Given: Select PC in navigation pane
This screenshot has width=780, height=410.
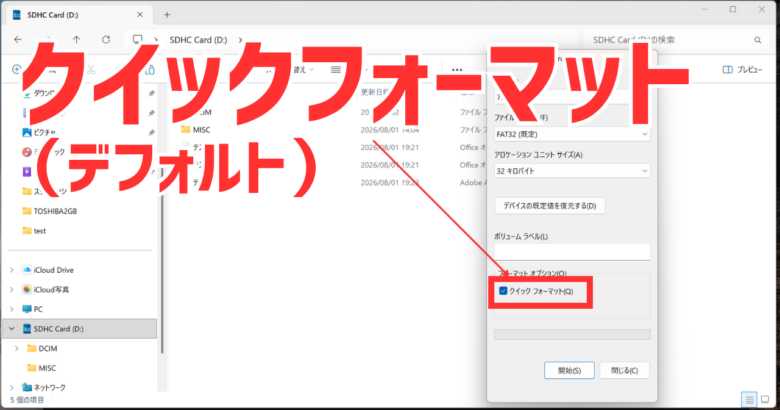Looking at the screenshot, I should pyautogui.click(x=38, y=309).
